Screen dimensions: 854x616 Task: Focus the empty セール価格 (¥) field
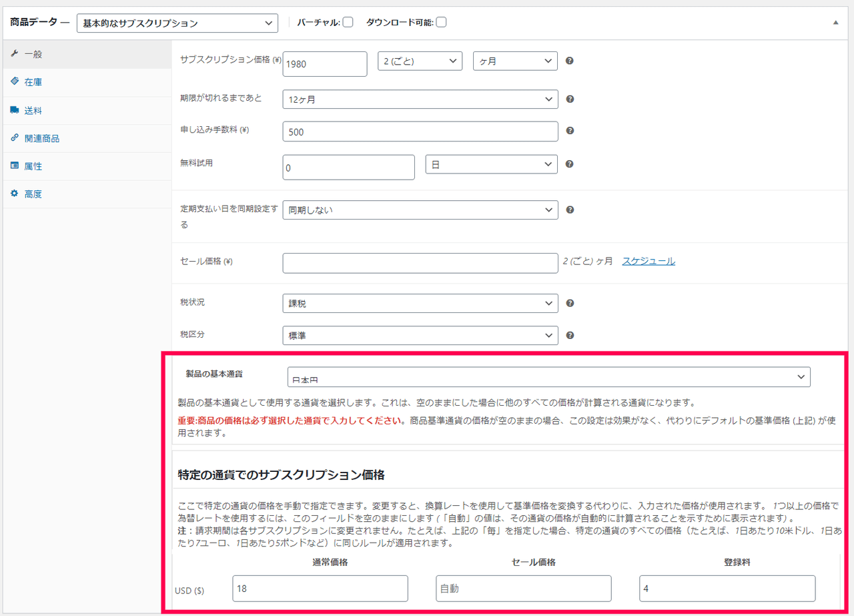420,263
